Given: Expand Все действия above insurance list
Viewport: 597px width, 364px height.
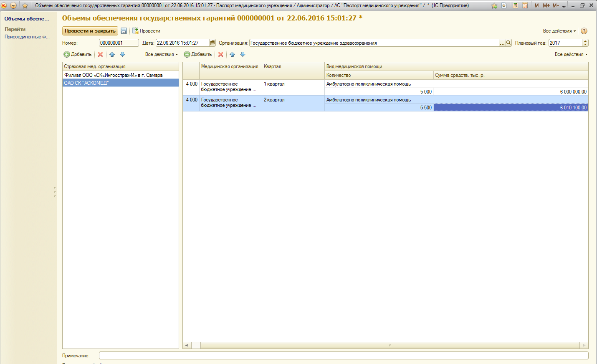Looking at the screenshot, I should (161, 55).
